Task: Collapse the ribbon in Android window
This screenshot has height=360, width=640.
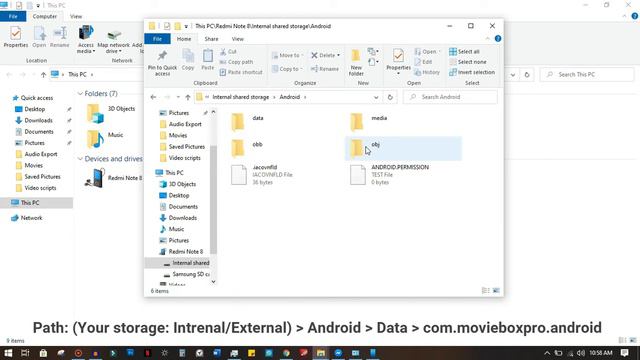Action: (x=487, y=38)
